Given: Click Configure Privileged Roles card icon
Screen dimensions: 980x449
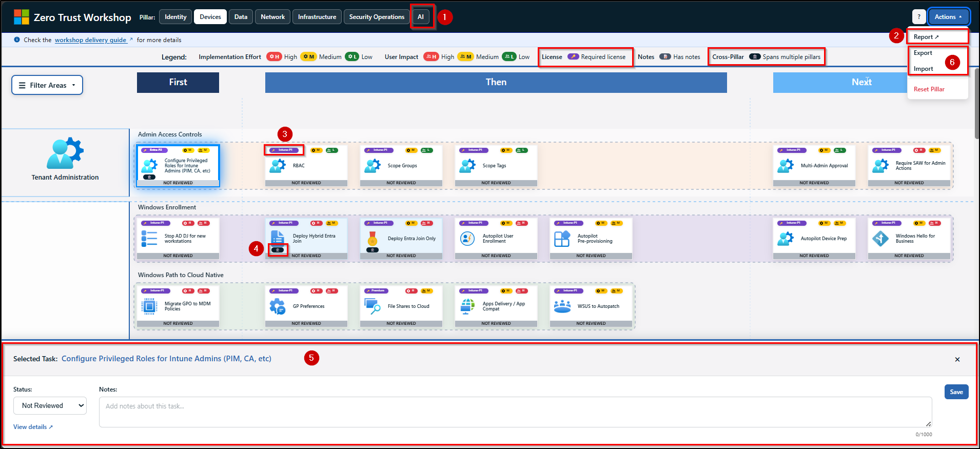Looking at the screenshot, I should 149,166.
